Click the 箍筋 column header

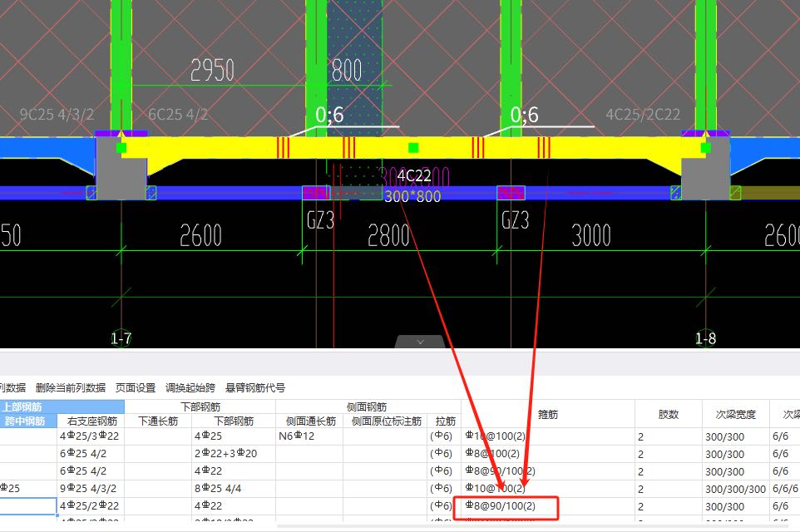548,414
